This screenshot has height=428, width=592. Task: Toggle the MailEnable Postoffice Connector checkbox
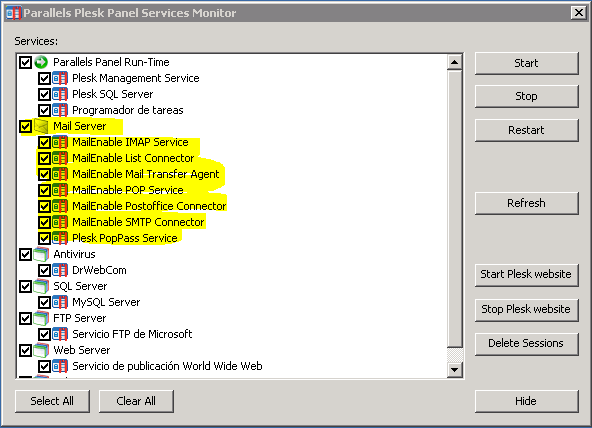pyautogui.click(x=44, y=206)
